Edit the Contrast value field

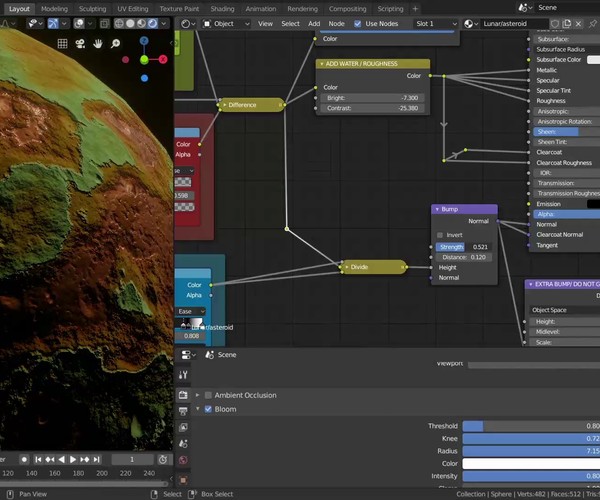[372, 108]
